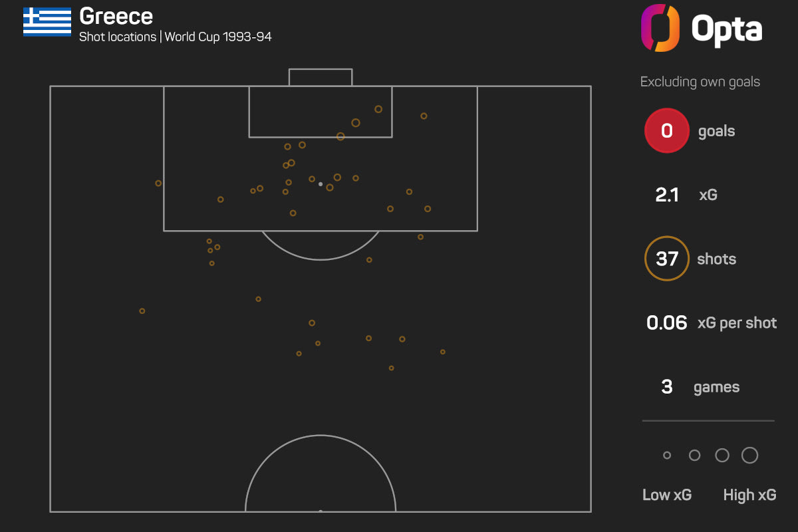Select the smallest Low xG legend circle

[667, 456]
